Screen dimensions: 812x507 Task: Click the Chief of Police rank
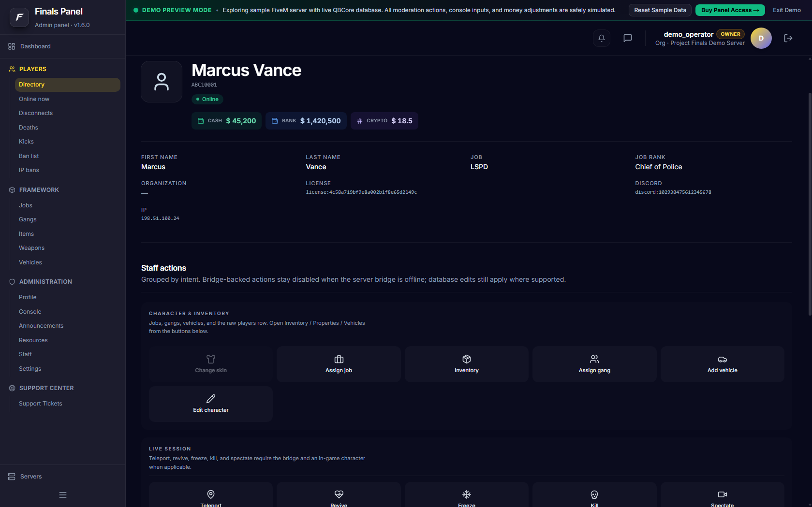(659, 167)
